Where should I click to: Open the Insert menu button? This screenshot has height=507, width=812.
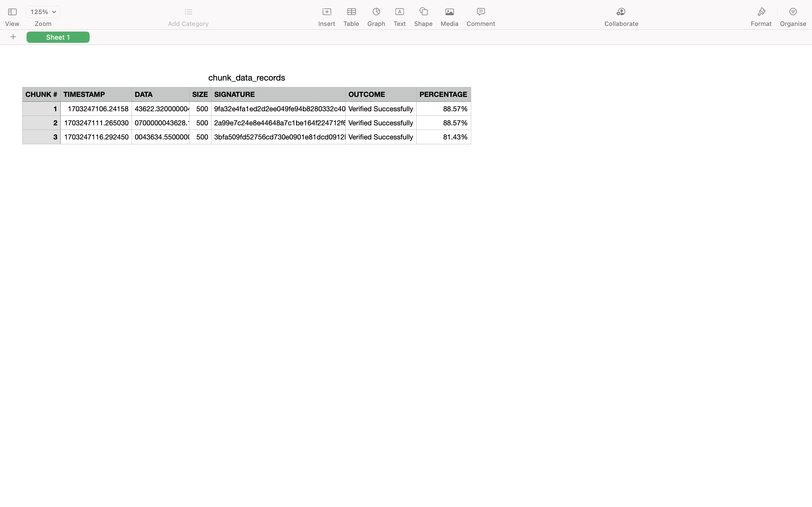(x=326, y=12)
